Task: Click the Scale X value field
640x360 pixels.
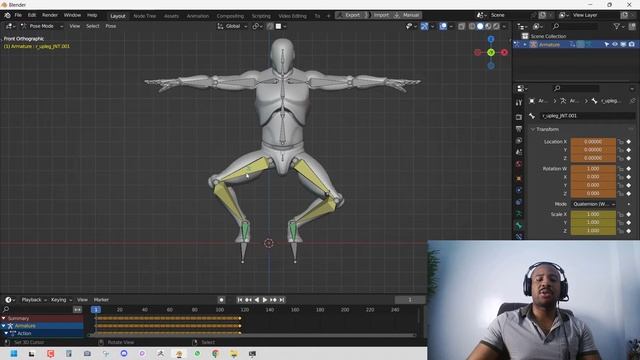Action: pyautogui.click(x=593, y=214)
